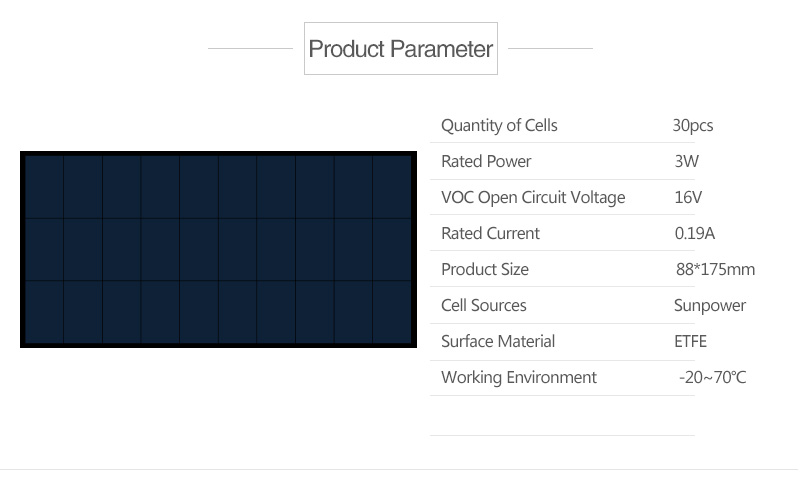Select the Rated Current label
The height and width of the screenshot is (480, 800).
(490, 233)
